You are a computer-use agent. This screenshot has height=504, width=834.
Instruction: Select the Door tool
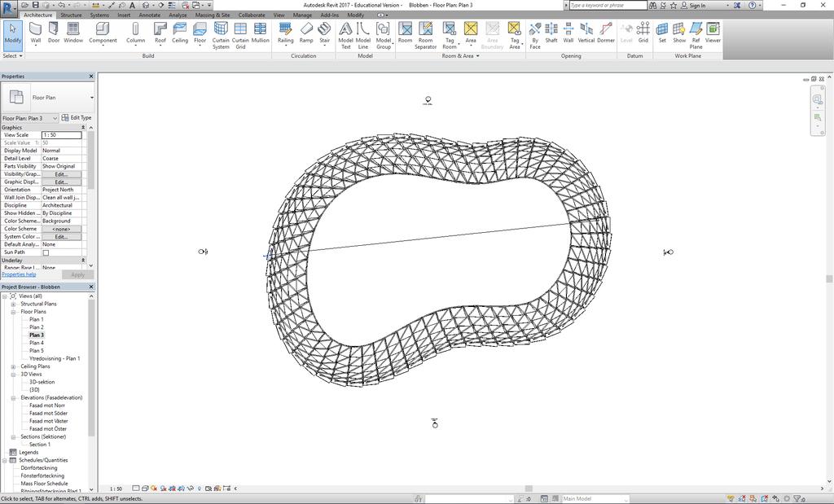pos(54,33)
